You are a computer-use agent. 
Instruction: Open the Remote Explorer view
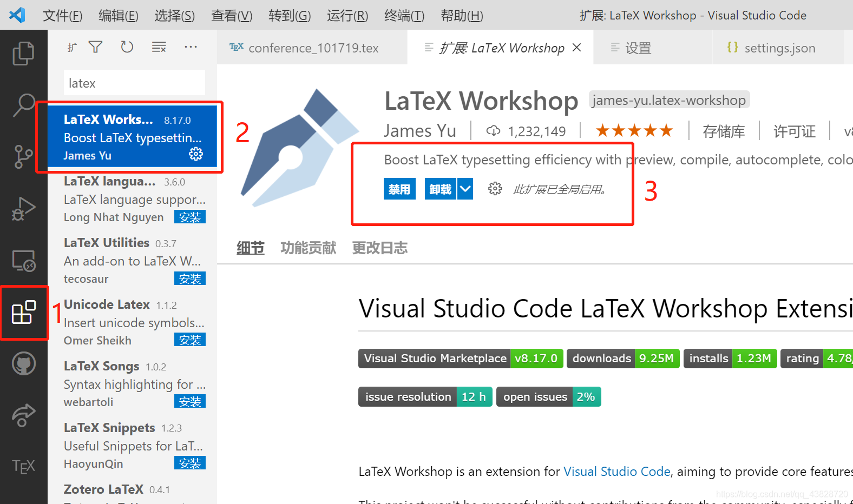tap(23, 261)
